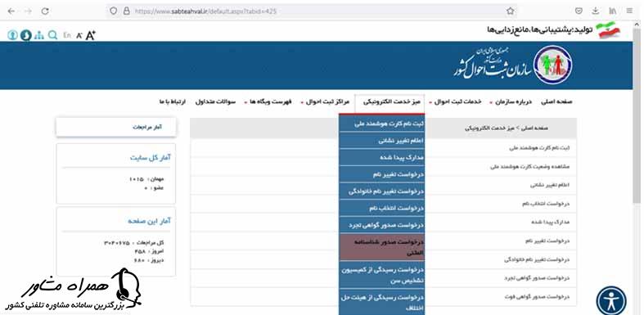Open the Pocket save icon

point(579,11)
